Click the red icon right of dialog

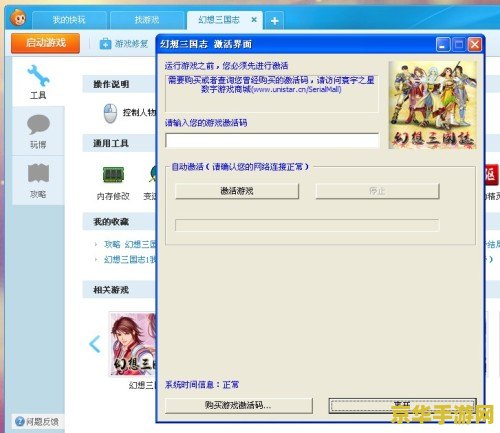491,174
